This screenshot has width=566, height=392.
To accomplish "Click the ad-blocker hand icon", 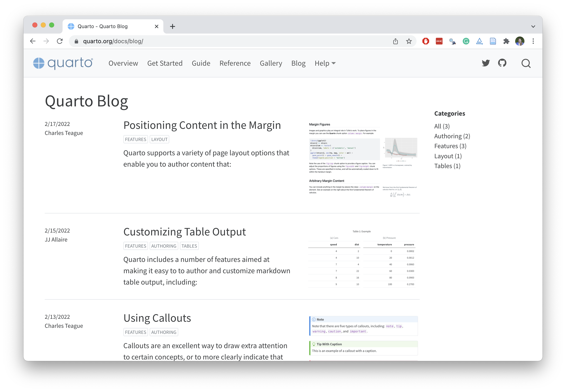I will (426, 41).
